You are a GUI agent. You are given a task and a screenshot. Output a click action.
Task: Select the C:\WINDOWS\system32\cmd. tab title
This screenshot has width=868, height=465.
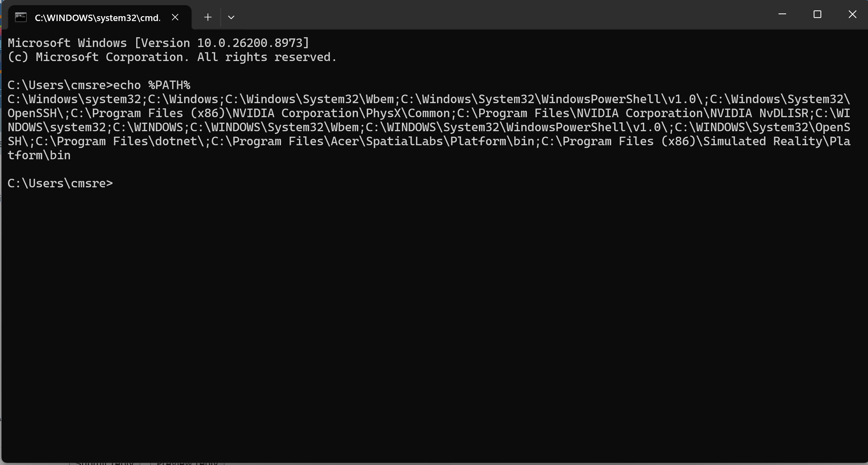(98, 18)
